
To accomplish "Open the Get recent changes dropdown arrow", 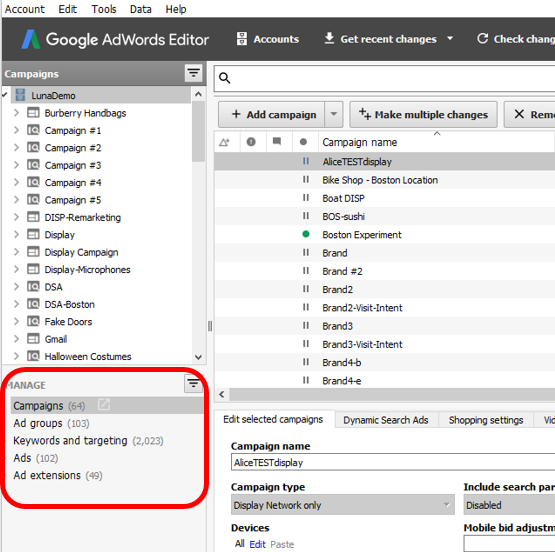I will 450,38.
